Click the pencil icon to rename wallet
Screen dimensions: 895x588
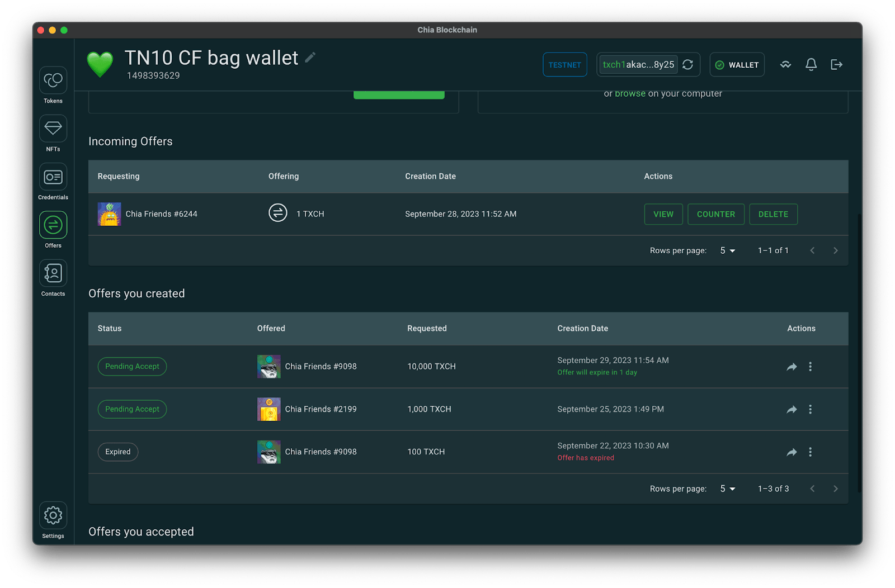310,58
